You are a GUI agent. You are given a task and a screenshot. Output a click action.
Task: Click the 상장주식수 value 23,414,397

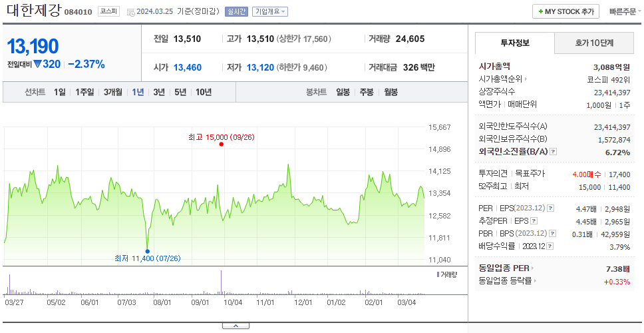tap(612, 93)
